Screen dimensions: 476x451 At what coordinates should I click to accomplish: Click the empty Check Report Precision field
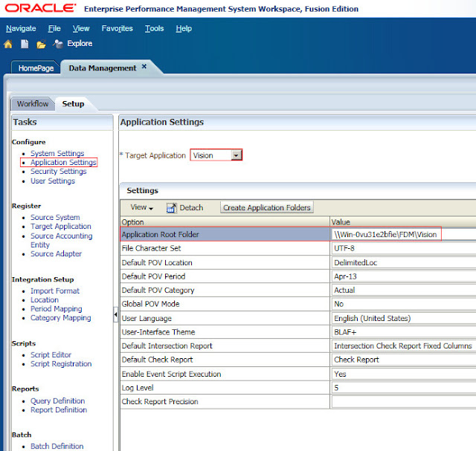(404, 401)
